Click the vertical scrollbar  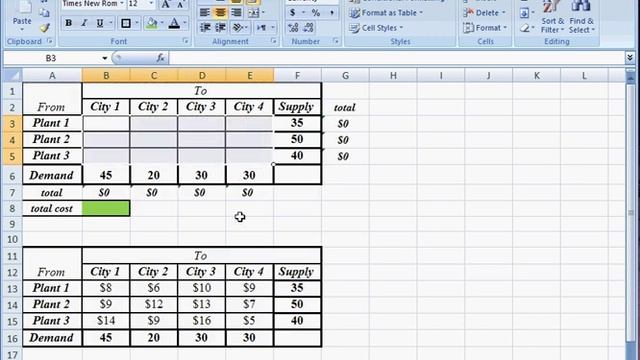[x=630, y=212]
